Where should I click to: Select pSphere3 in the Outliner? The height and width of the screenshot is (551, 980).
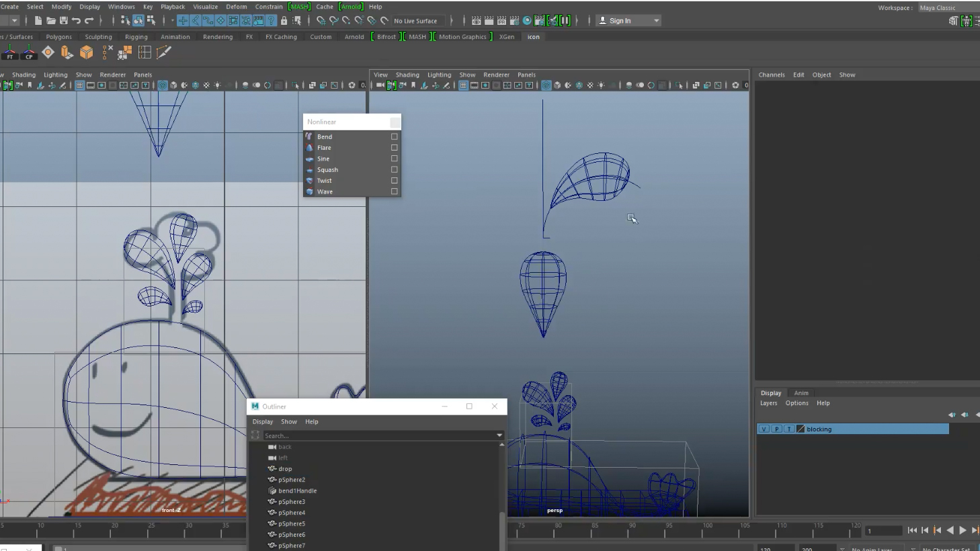click(291, 502)
